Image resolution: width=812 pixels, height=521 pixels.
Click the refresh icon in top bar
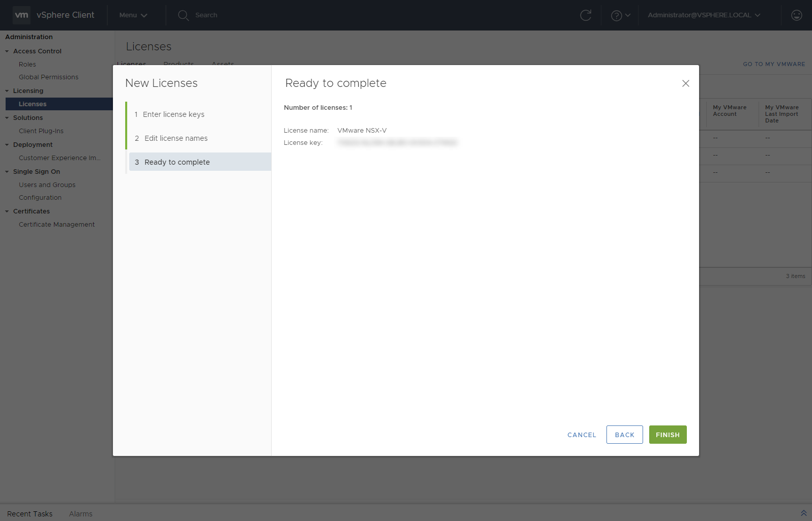(x=586, y=15)
